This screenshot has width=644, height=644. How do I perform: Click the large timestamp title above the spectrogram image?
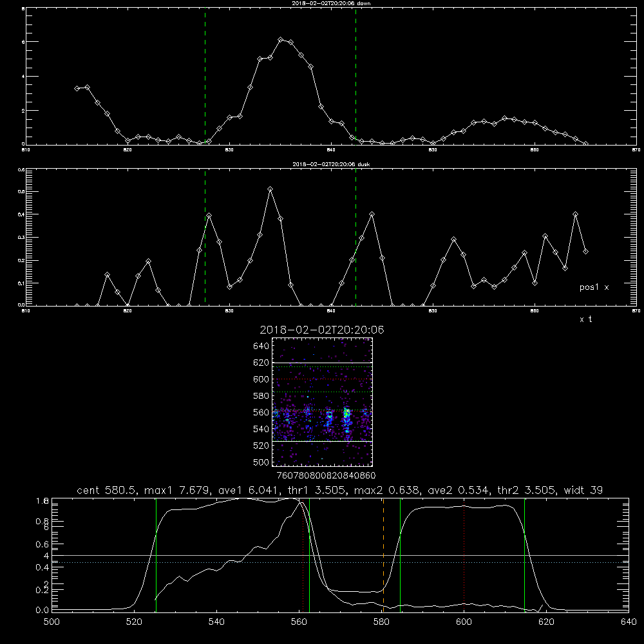point(322,330)
